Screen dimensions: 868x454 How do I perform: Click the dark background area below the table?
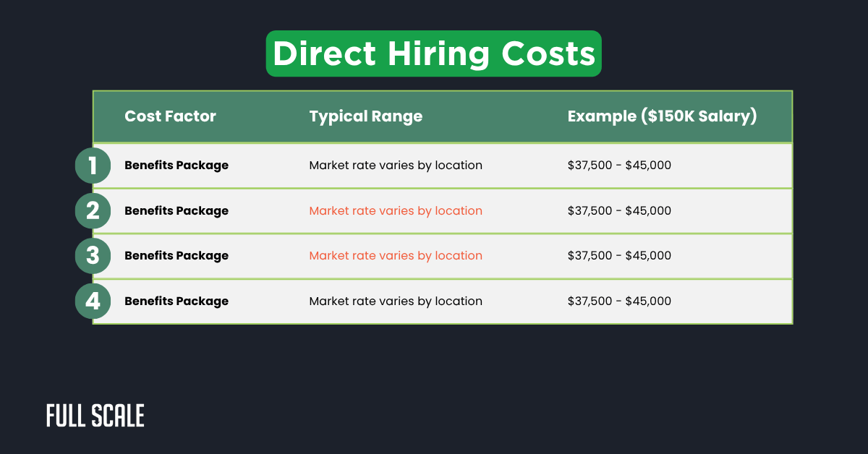434,369
